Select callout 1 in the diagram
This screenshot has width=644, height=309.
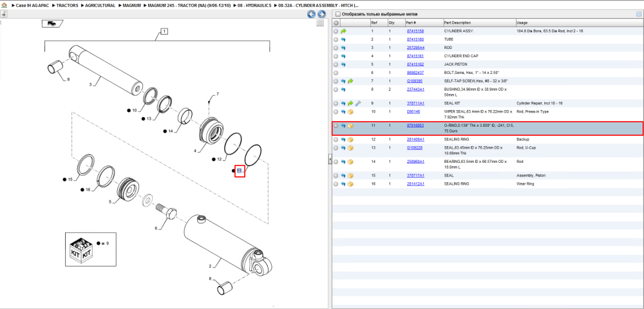pyautogui.click(x=164, y=32)
